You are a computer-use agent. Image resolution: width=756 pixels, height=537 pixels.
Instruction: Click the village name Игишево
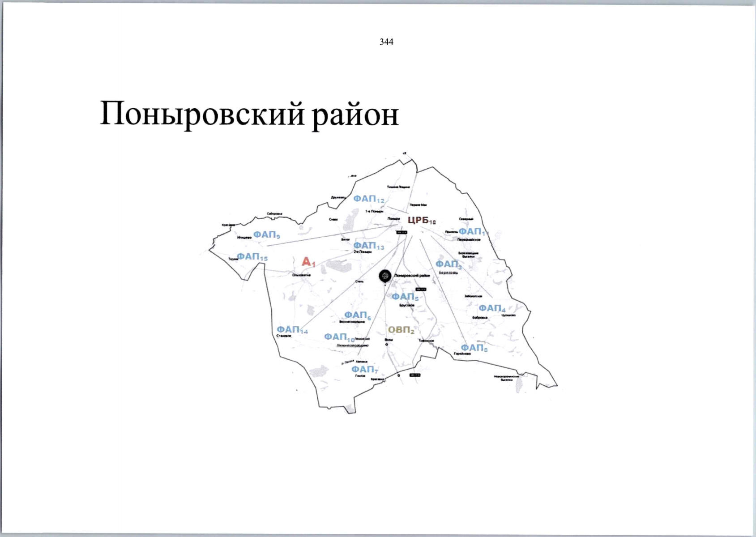coord(244,238)
